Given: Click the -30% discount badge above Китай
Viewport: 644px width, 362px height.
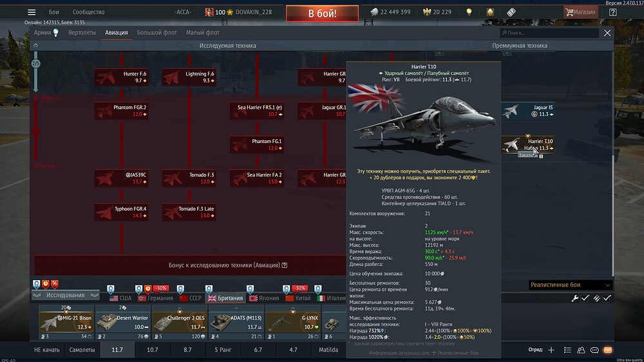Looking at the screenshot, I should click(x=300, y=289).
